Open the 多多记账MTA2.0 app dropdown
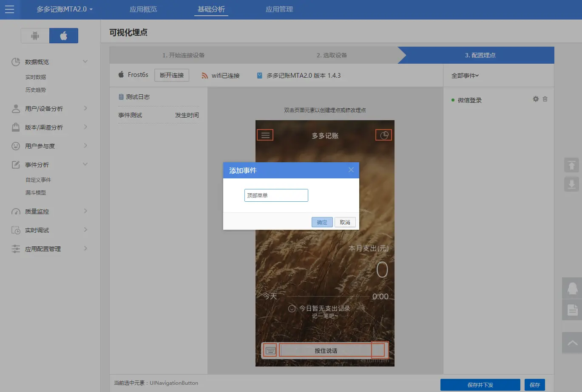582x392 pixels. pyautogui.click(x=65, y=9)
